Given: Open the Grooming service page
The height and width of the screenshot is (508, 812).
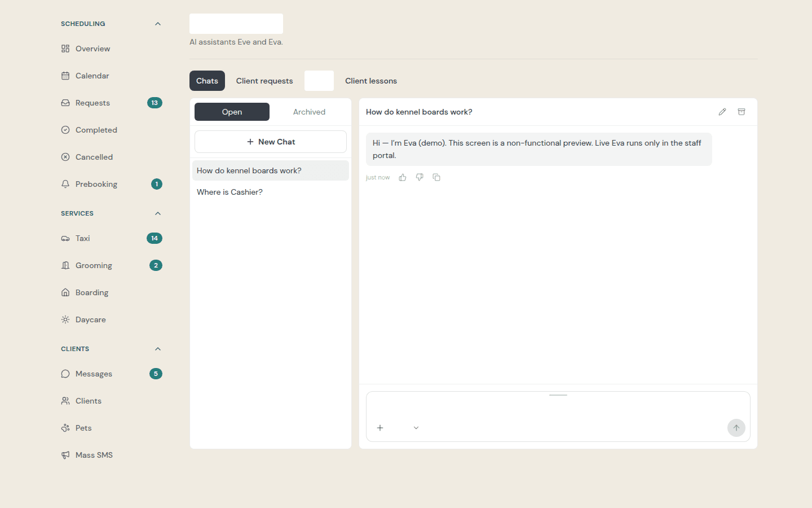Looking at the screenshot, I should [x=111, y=265].
